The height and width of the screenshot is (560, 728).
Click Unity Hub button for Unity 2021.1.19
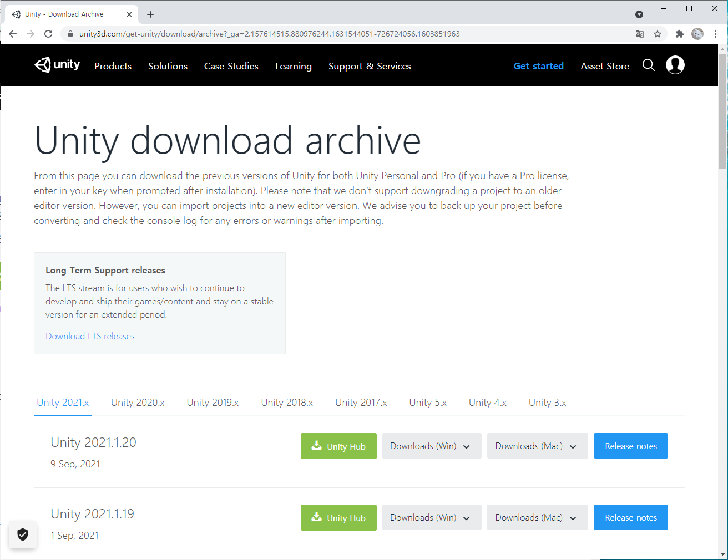(x=338, y=517)
